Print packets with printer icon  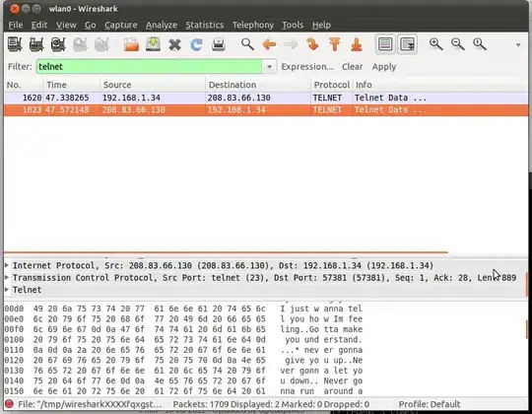218,44
